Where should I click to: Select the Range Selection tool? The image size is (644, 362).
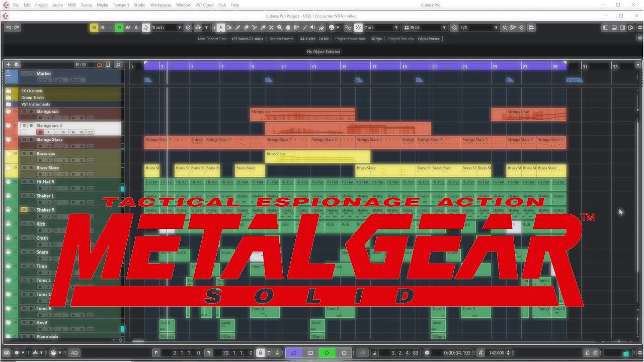(x=229, y=28)
